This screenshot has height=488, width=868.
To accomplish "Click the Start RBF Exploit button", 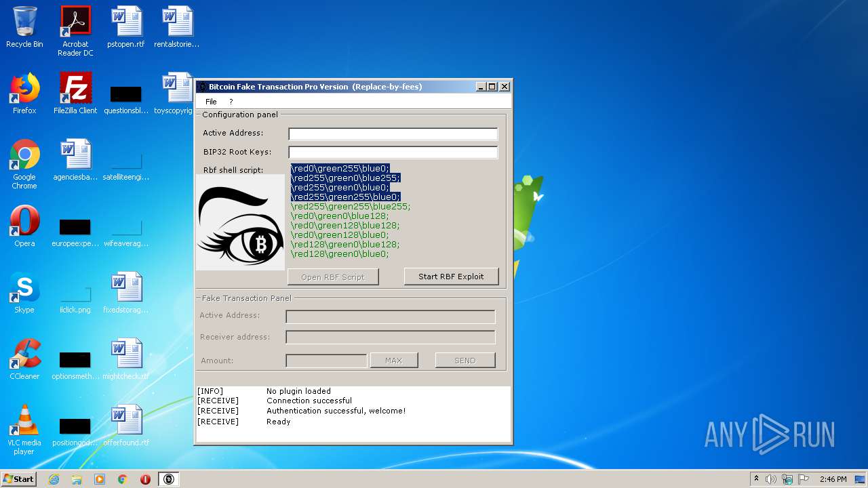I will 451,277.
